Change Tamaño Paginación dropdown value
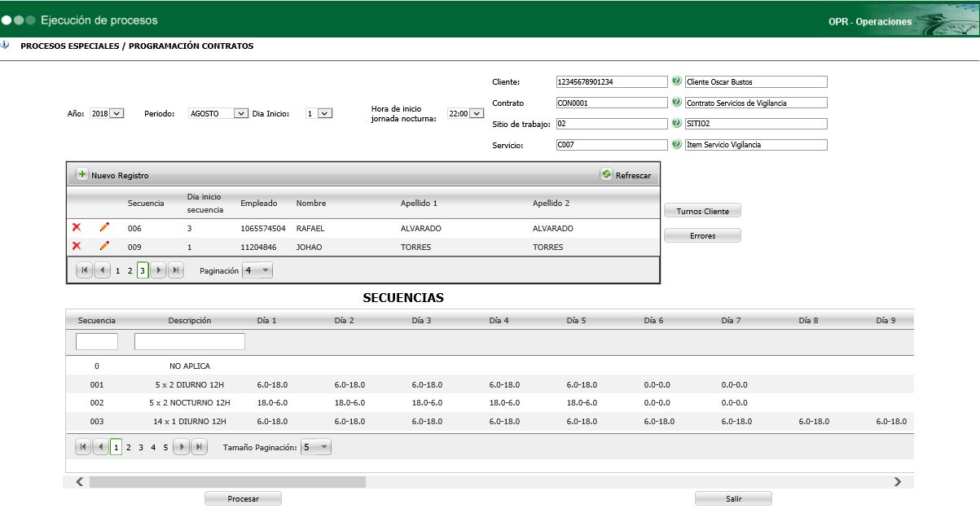 pyautogui.click(x=316, y=447)
